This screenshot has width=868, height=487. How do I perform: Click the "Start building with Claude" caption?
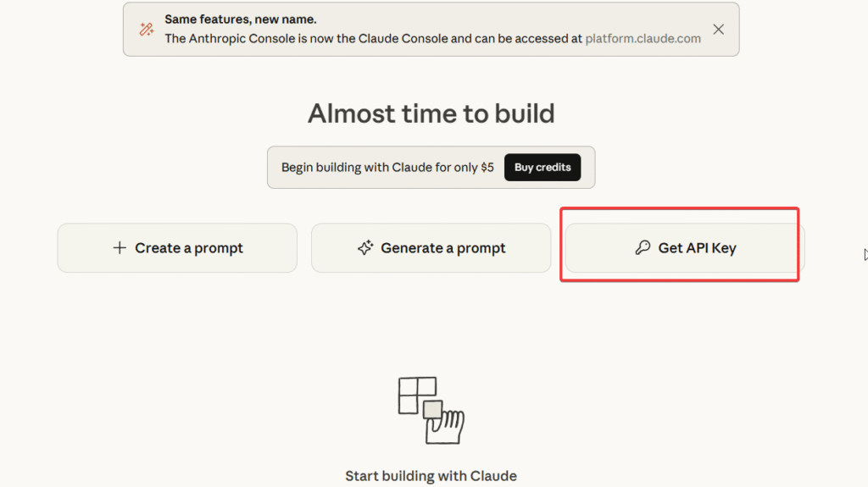tap(431, 475)
